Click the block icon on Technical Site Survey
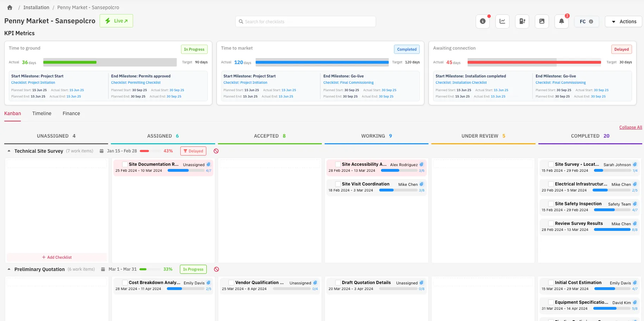The image size is (644, 321). (216, 151)
